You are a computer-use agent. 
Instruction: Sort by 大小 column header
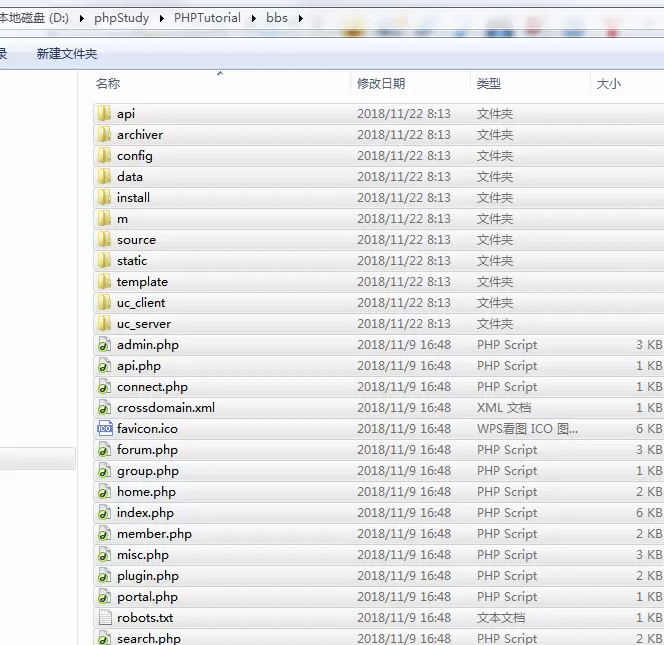[x=608, y=84]
